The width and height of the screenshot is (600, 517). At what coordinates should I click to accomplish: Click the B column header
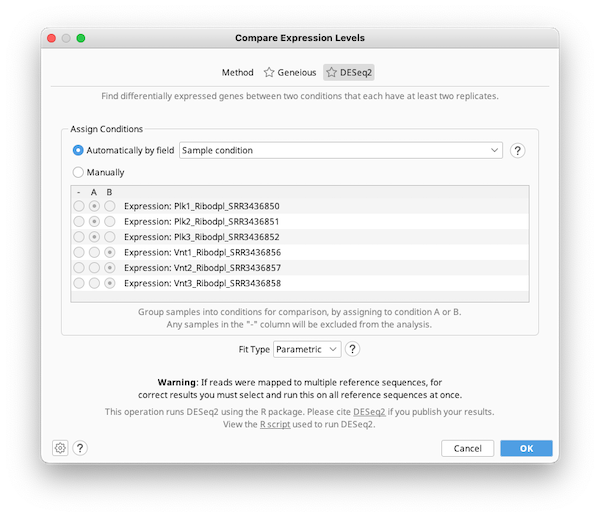[109, 192]
